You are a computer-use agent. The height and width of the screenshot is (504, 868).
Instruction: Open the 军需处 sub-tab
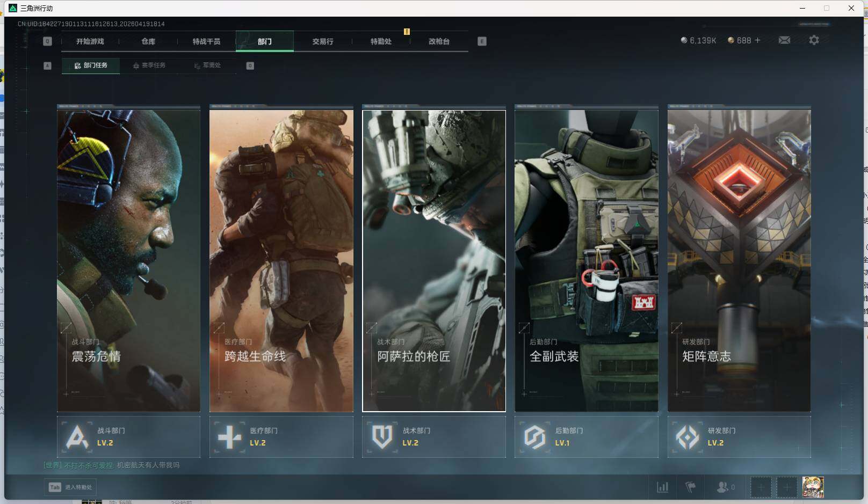click(207, 65)
